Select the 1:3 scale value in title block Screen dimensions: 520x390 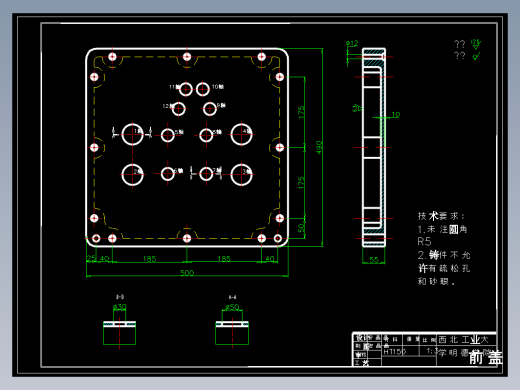point(432,351)
